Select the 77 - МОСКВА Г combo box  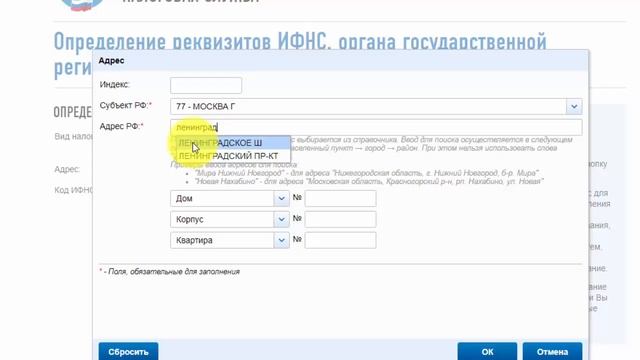[x=376, y=107]
